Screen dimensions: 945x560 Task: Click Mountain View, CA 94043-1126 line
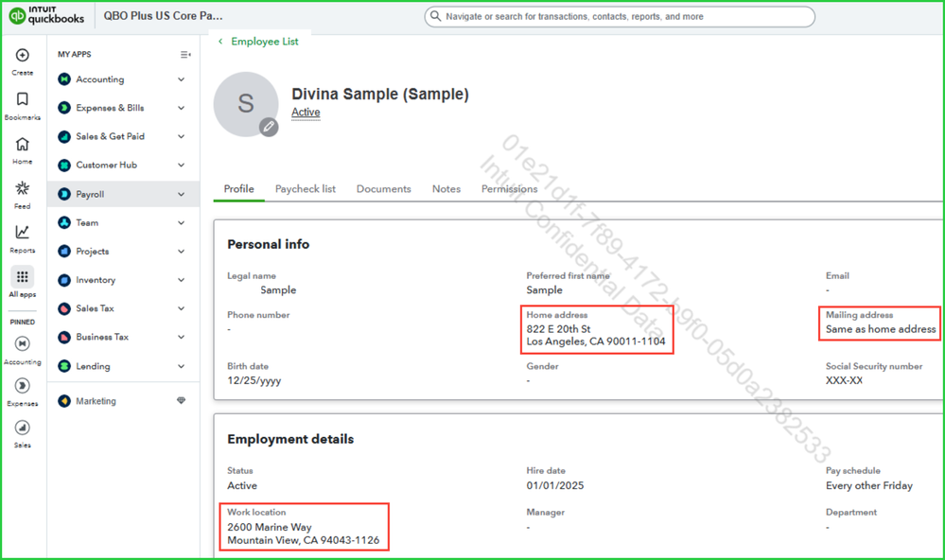point(303,540)
